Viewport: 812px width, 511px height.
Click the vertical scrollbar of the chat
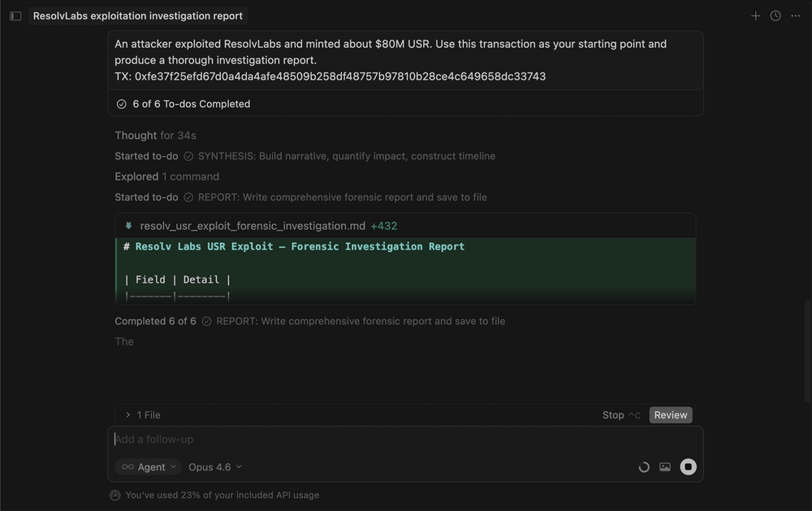[x=808, y=353]
